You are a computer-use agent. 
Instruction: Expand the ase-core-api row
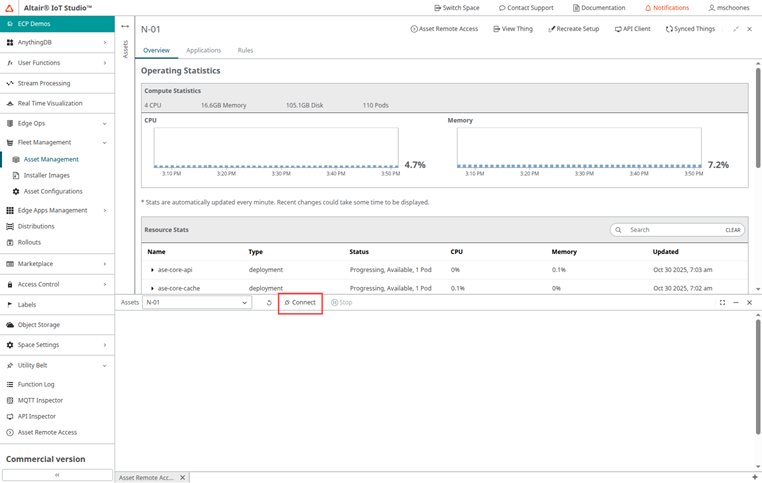152,270
